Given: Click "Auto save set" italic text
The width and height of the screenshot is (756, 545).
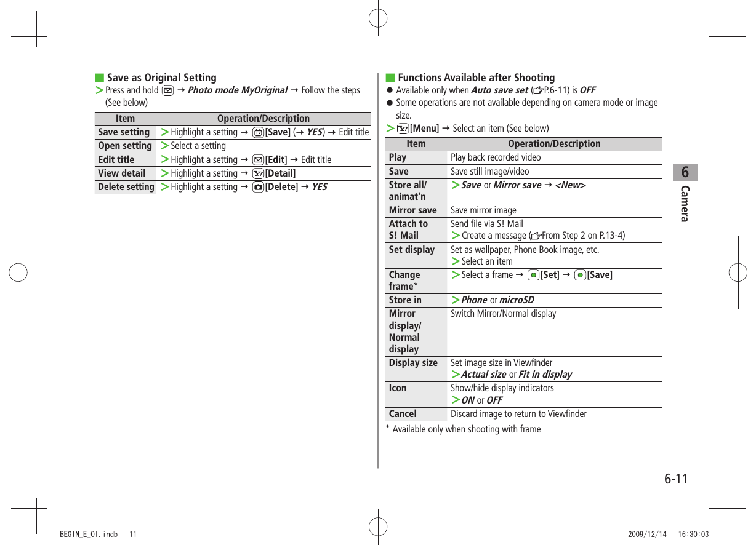Looking at the screenshot, I should (499, 90).
